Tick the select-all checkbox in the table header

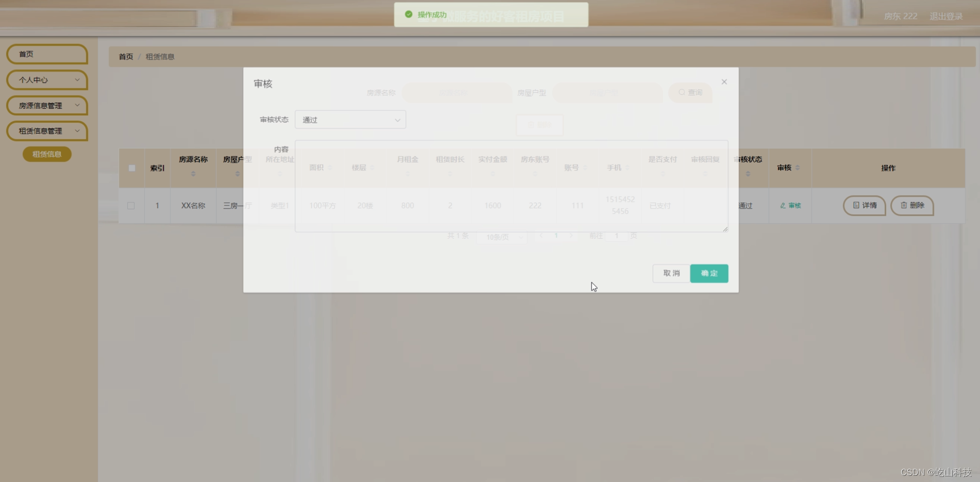(x=131, y=168)
